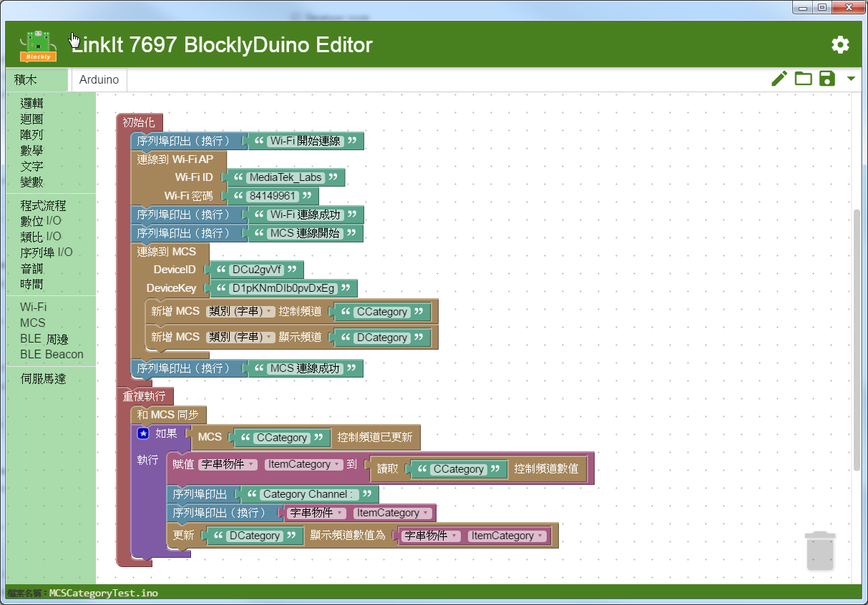Click the Blockly logo in the header
The height and width of the screenshot is (605, 868).
point(37,44)
